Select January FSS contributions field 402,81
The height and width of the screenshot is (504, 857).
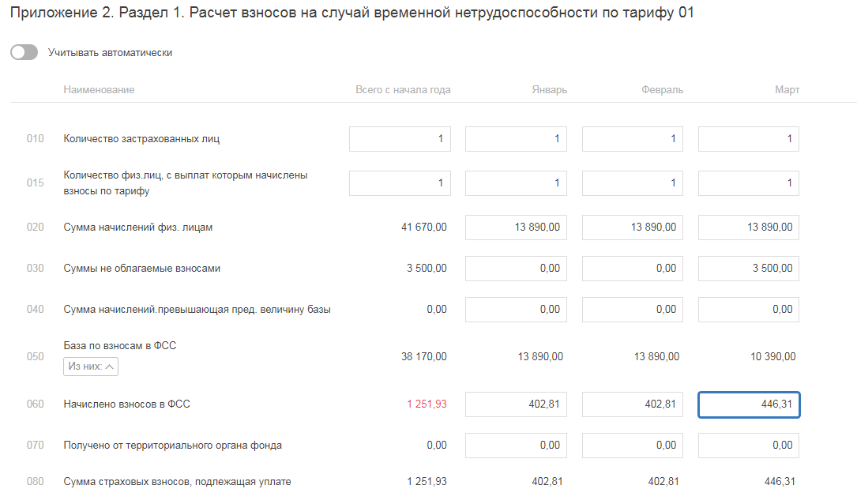pyautogui.click(x=516, y=404)
